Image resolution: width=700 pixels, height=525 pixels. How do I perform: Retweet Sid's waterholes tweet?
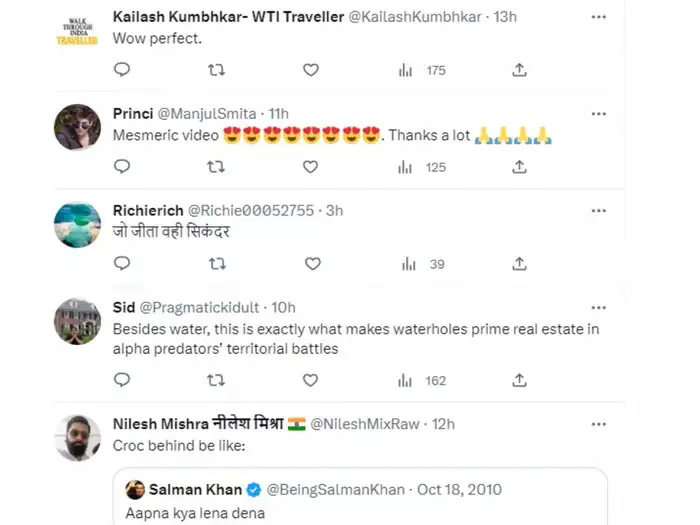tap(215, 380)
